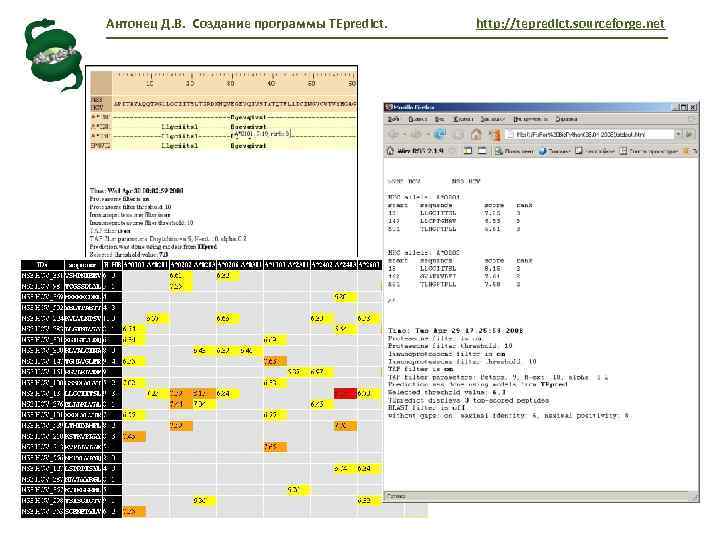Click the 'IDs' header in results table
720x540 pixels.
[x=42, y=265]
